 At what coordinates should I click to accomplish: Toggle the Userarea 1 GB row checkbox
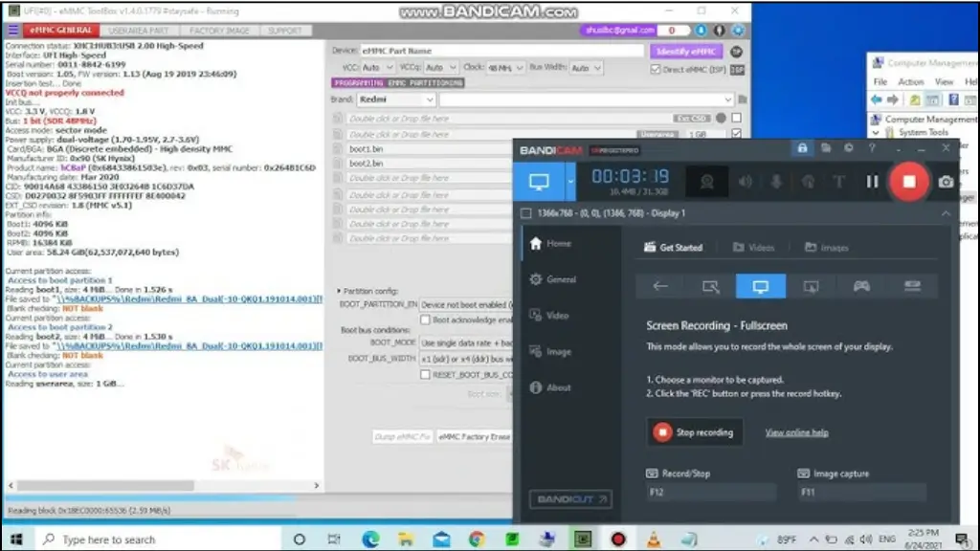[x=736, y=134]
